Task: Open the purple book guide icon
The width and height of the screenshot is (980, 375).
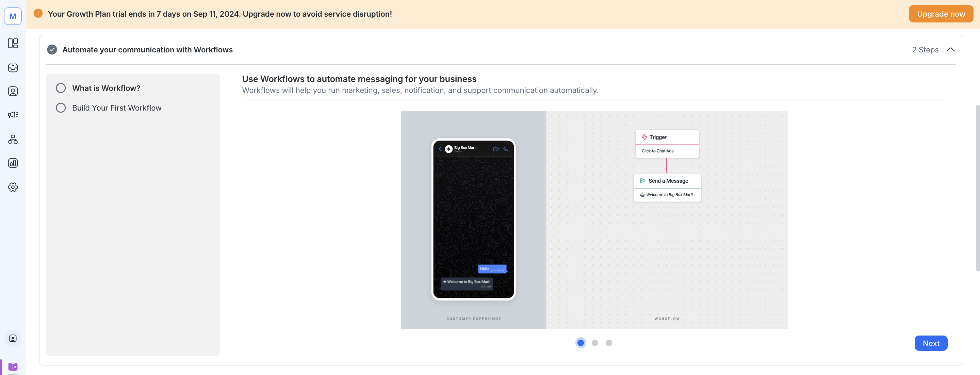Action: click(13, 366)
